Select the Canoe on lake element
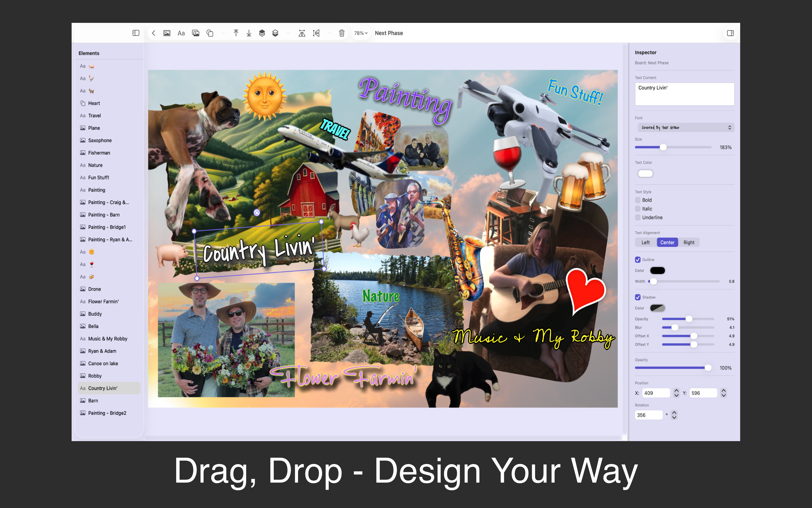Image resolution: width=812 pixels, height=508 pixels. coord(109,364)
